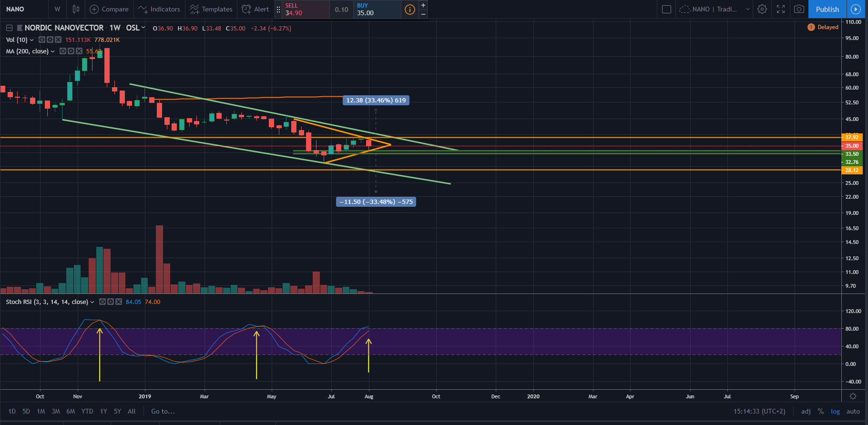The width and height of the screenshot is (868, 425).
Task: Remove the MA 200 indicator
Action: (79, 51)
